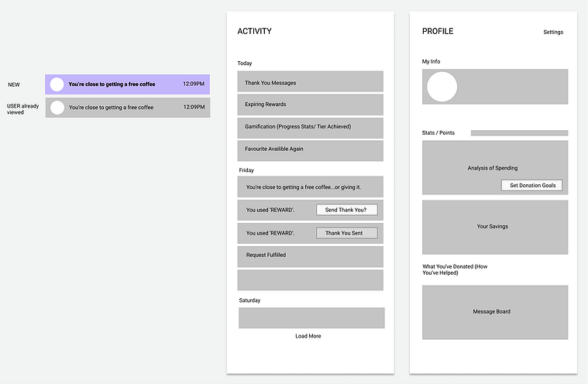This screenshot has width=588, height=384.
Task: Select the gray already-viewed free coffee notification
Action: tap(128, 108)
